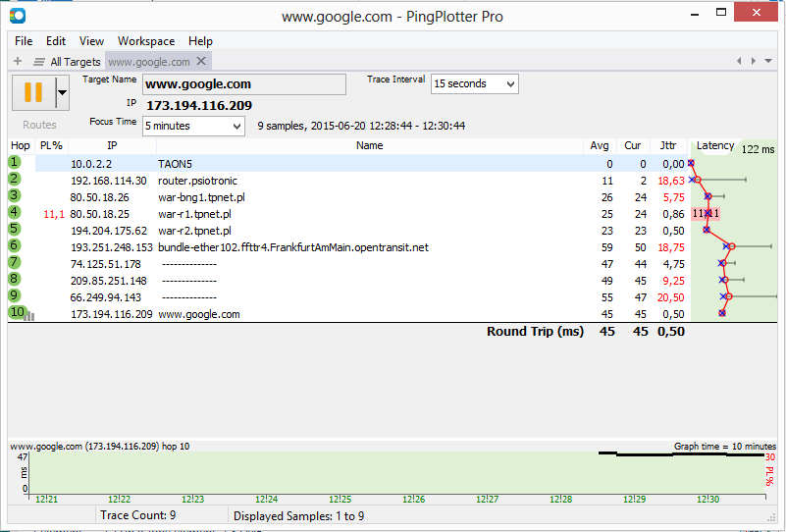The width and height of the screenshot is (786, 532).
Task: Select the TAON5 row name
Action: tap(175, 164)
